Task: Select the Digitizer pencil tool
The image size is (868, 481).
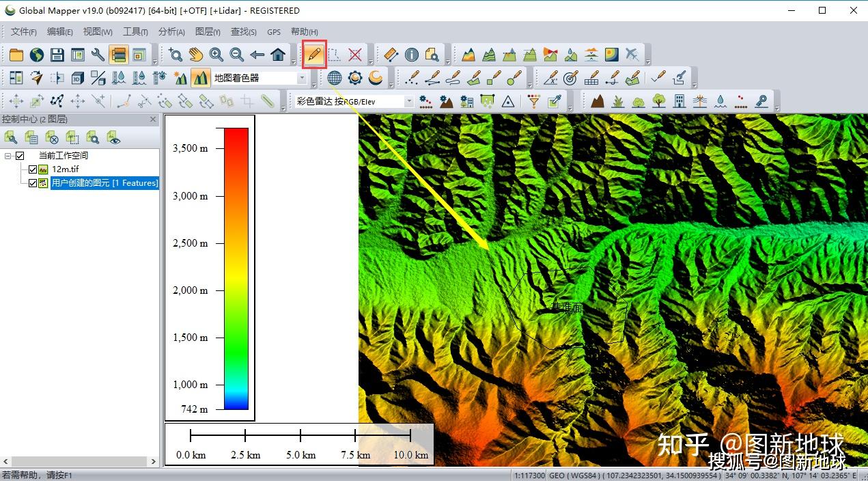Action: pos(314,55)
